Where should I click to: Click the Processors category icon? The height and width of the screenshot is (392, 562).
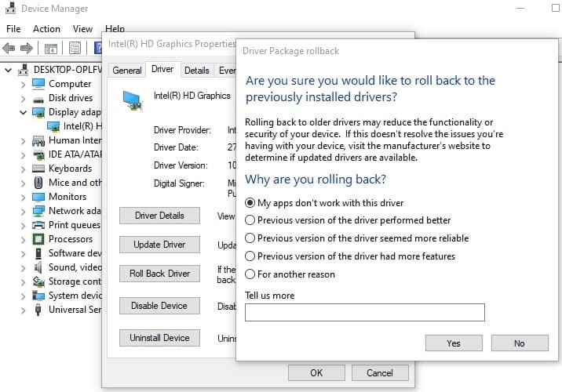[38, 239]
